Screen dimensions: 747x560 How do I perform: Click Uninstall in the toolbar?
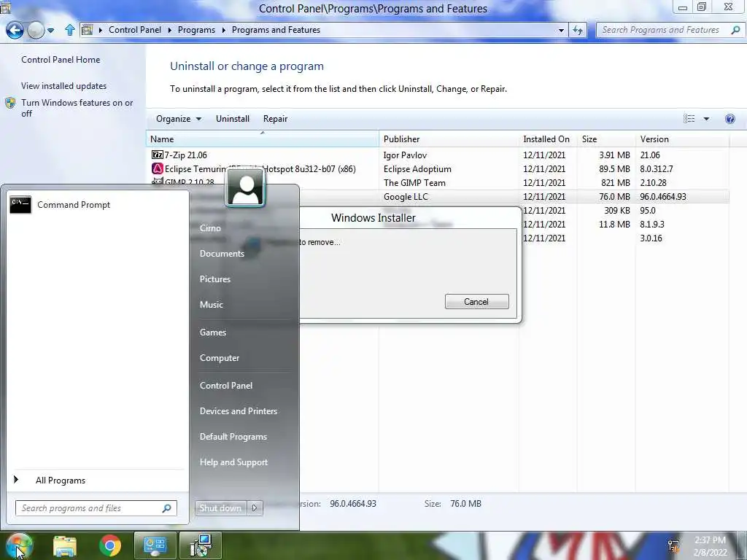(x=233, y=119)
